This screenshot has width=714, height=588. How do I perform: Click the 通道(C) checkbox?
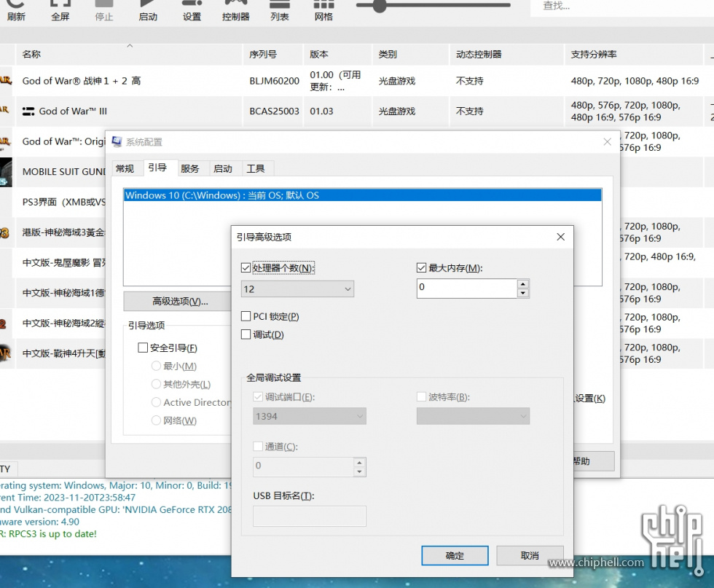pyautogui.click(x=258, y=447)
